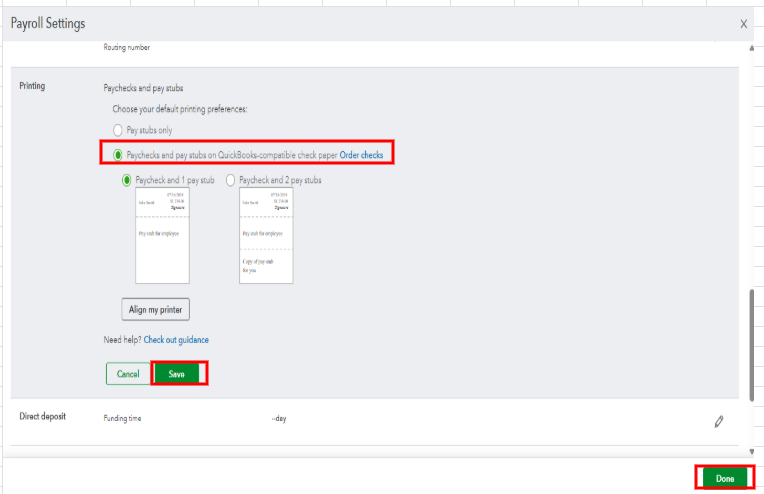This screenshot has width=764, height=494.
Task: Choose Paycheck and 2 pay stubs layout
Action: (230, 180)
